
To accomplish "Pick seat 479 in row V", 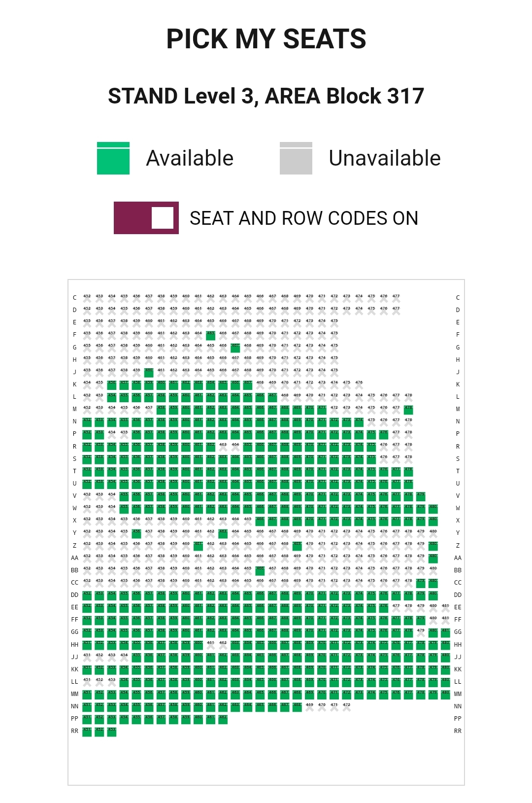I will (x=421, y=496).
